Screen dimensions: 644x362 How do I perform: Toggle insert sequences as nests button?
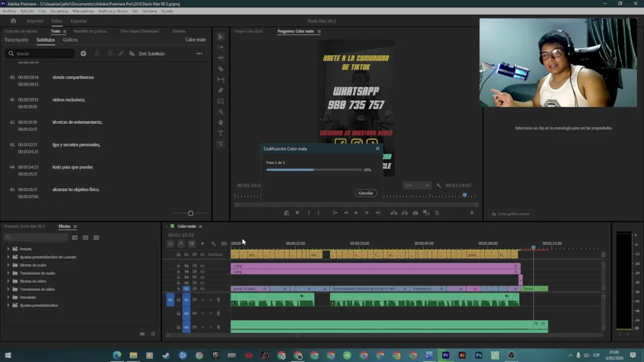171,244
